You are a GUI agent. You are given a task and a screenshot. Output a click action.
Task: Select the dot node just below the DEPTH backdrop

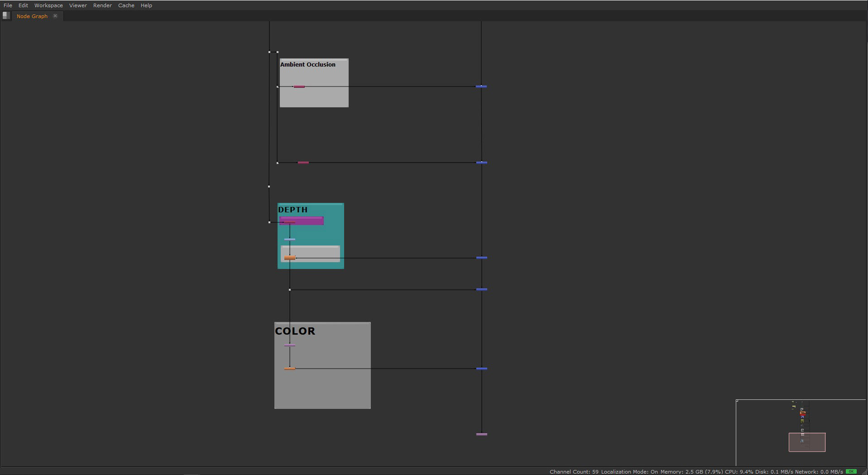(x=290, y=290)
